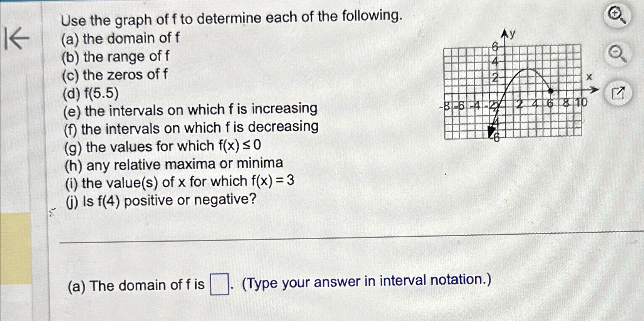Image resolution: width=644 pixels, height=321 pixels.
Task: Click 'Is f(4) positive or negative?' line
Action: (x=162, y=200)
